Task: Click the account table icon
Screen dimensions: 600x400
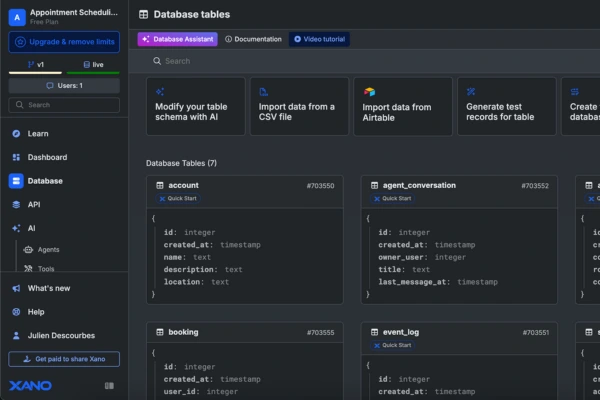Action: pyautogui.click(x=160, y=186)
